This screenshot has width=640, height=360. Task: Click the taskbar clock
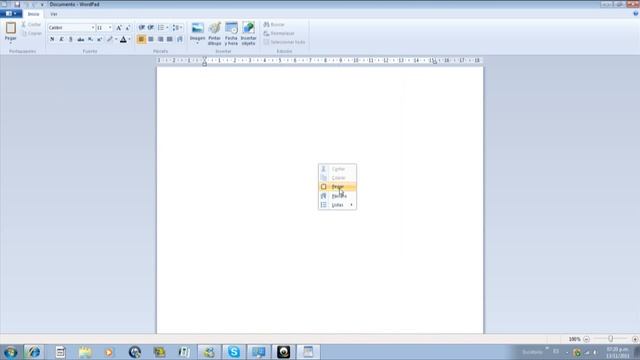coord(618,352)
